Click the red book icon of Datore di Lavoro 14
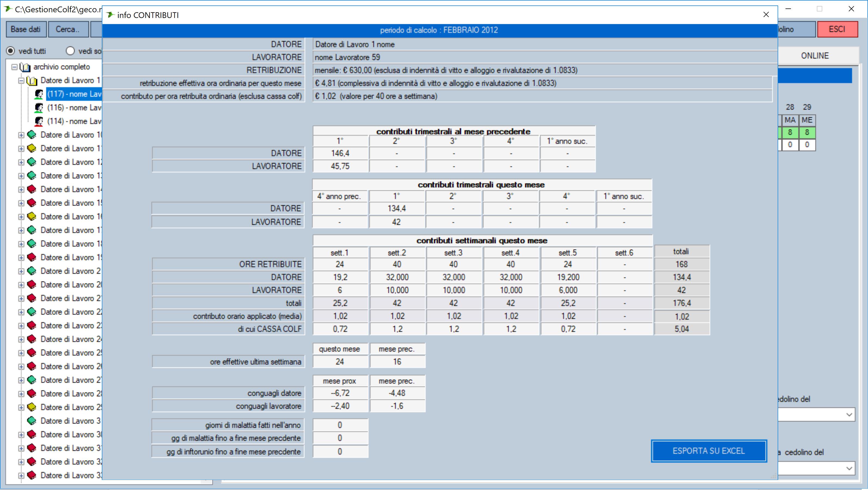Viewport: 868px width, 490px height. pos(31,189)
